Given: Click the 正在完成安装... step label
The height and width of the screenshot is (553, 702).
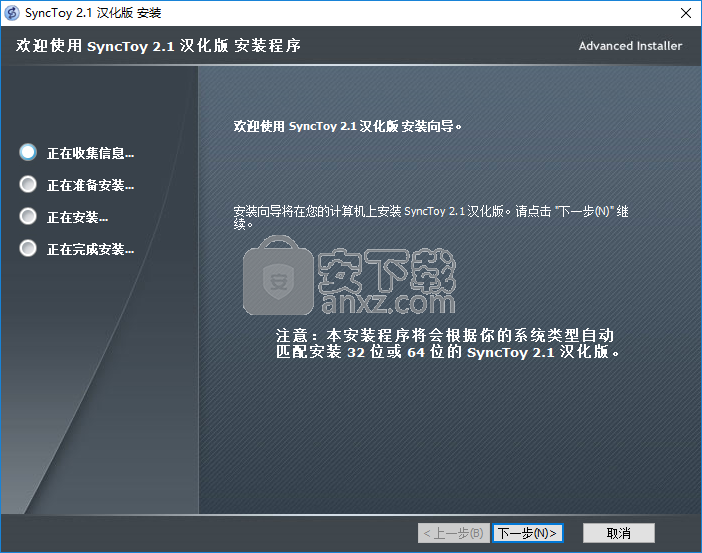Looking at the screenshot, I should [x=90, y=249].
